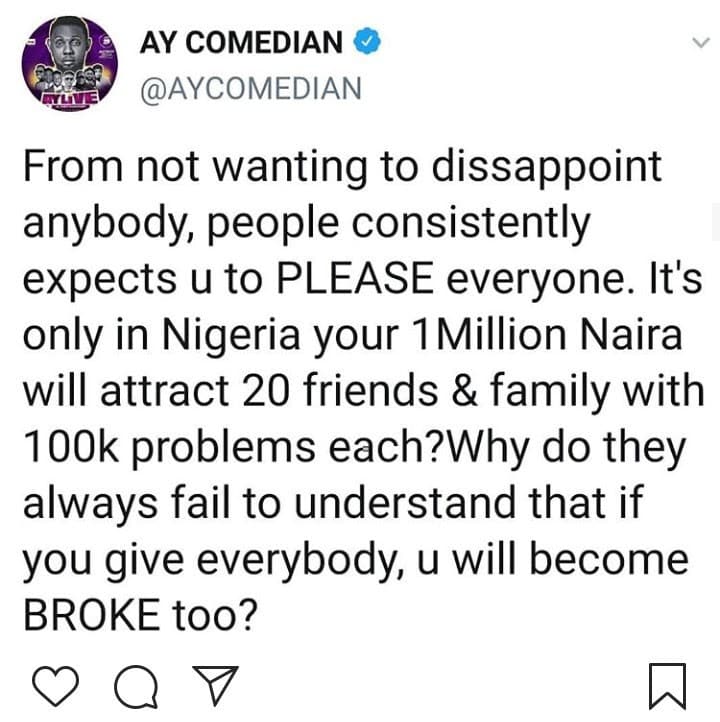Visit the @AYCOMEDIAN handle link

[251, 88]
